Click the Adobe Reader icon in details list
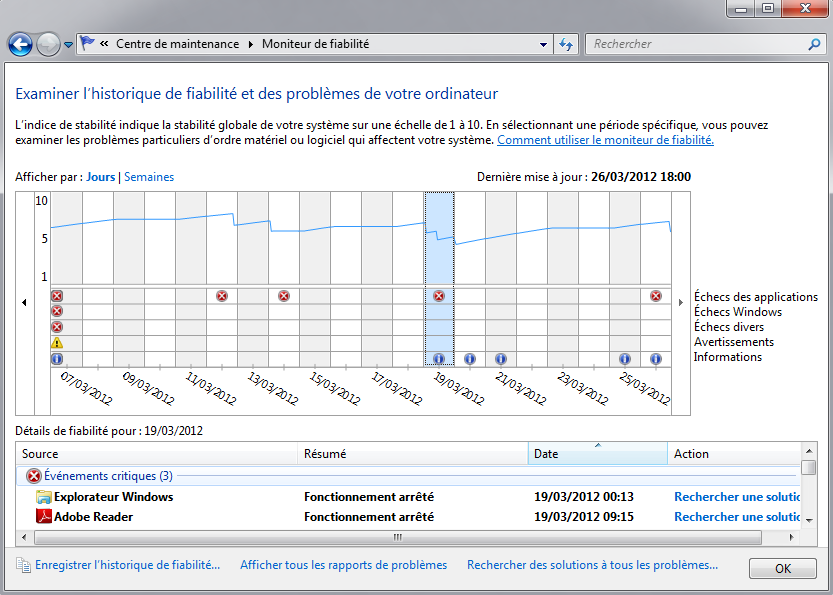Screen dimensions: 833x595 [x=44, y=517]
